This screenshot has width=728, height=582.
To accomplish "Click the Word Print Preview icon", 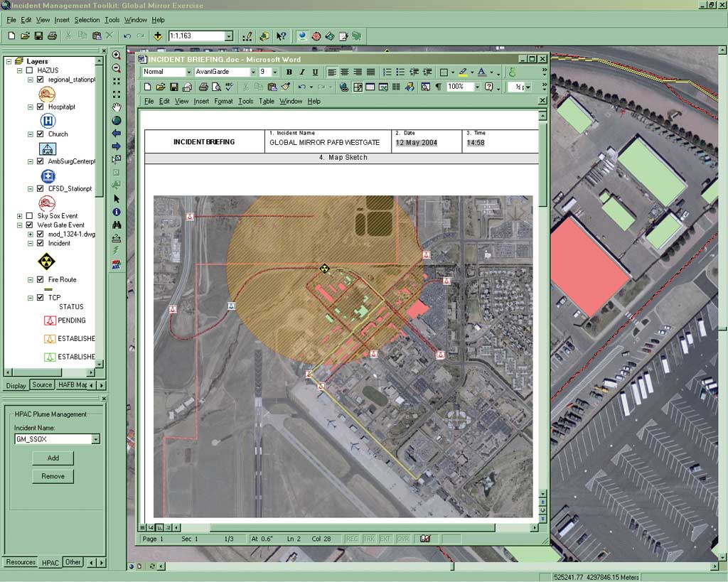I will pos(216,87).
